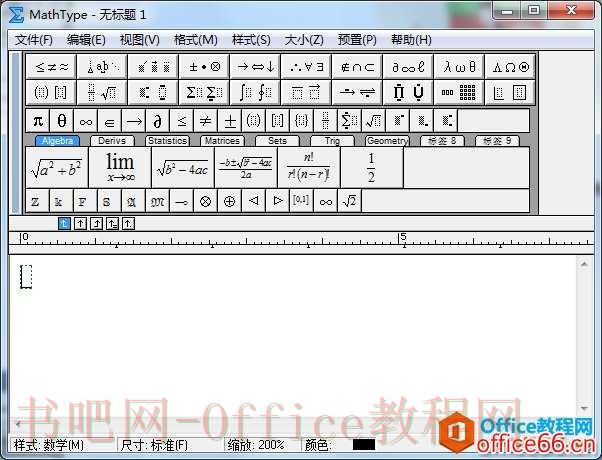Click the 样式: 数学(M) status bar entry

click(x=48, y=445)
